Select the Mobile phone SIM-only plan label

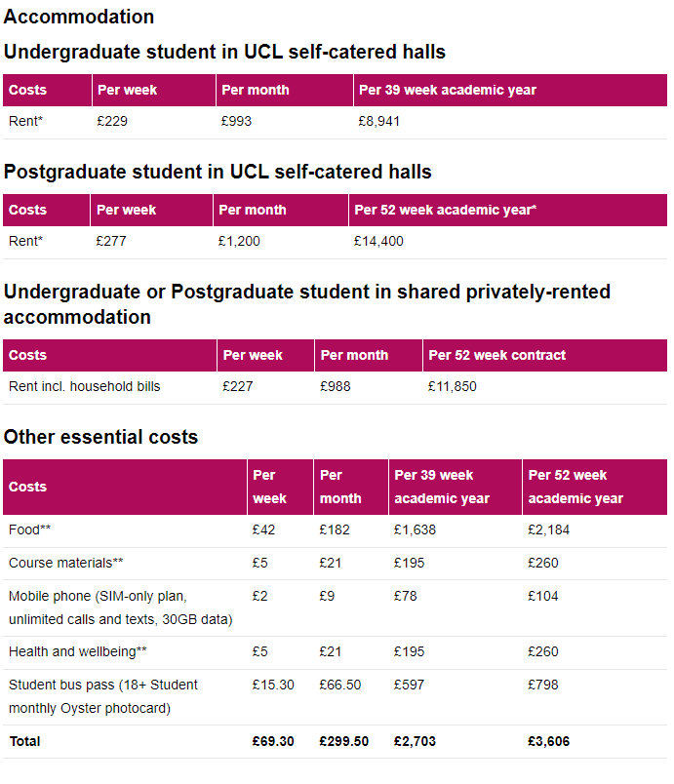(x=98, y=596)
